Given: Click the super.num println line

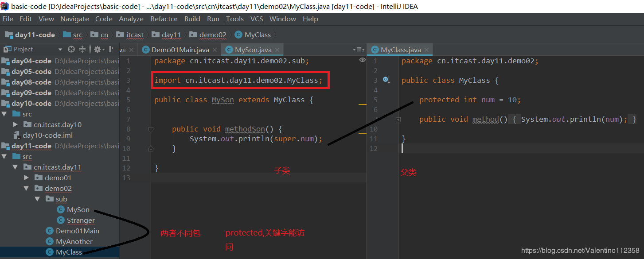Looking at the screenshot, I should pyautogui.click(x=256, y=139).
